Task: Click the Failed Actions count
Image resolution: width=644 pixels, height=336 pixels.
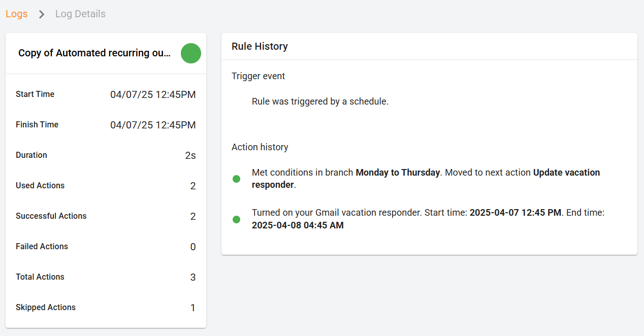Action: coord(193,247)
